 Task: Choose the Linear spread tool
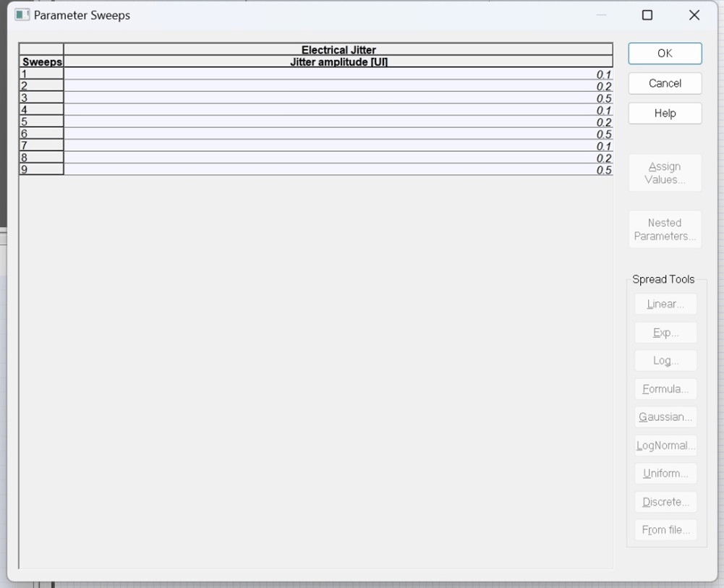(665, 304)
